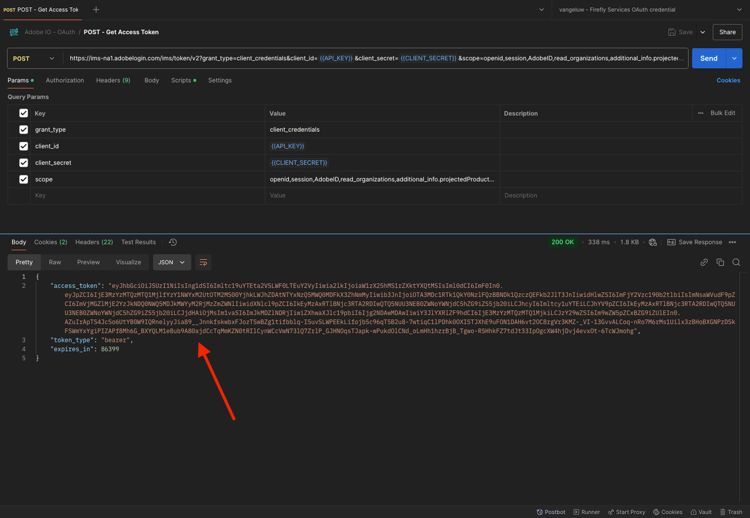Click the Cookies link under Send
This screenshot has width=750, height=518.
pyautogui.click(x=728, y=80)
